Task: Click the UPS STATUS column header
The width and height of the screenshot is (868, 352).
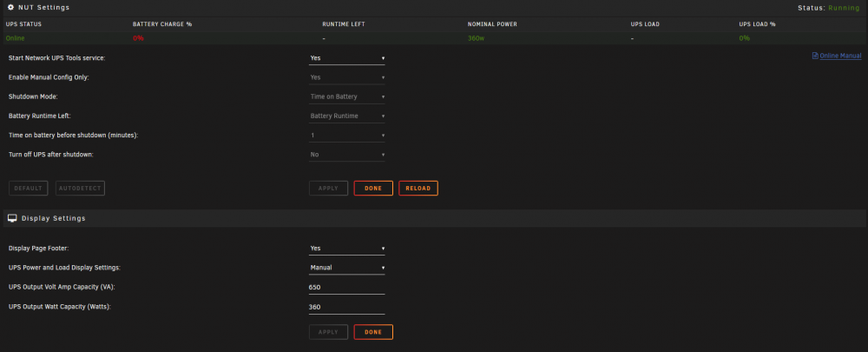Action: tap(23, 24)
